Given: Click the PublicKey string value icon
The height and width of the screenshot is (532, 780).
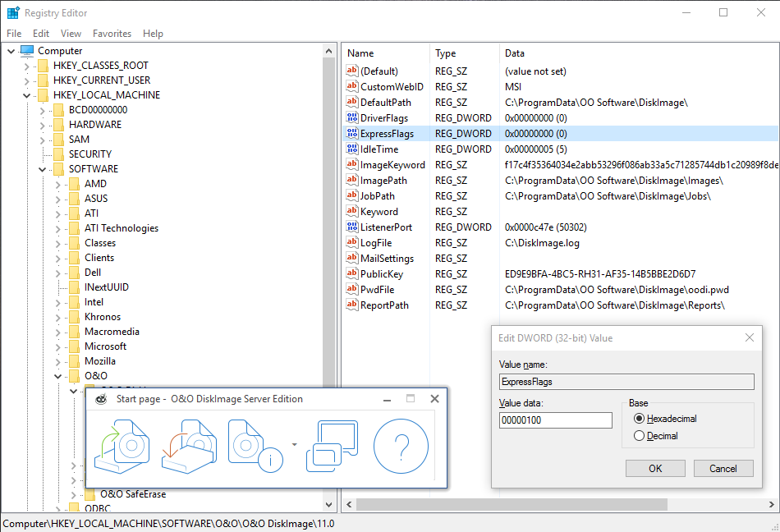Looking at the screenshot, I should click(x=352, y=273).
